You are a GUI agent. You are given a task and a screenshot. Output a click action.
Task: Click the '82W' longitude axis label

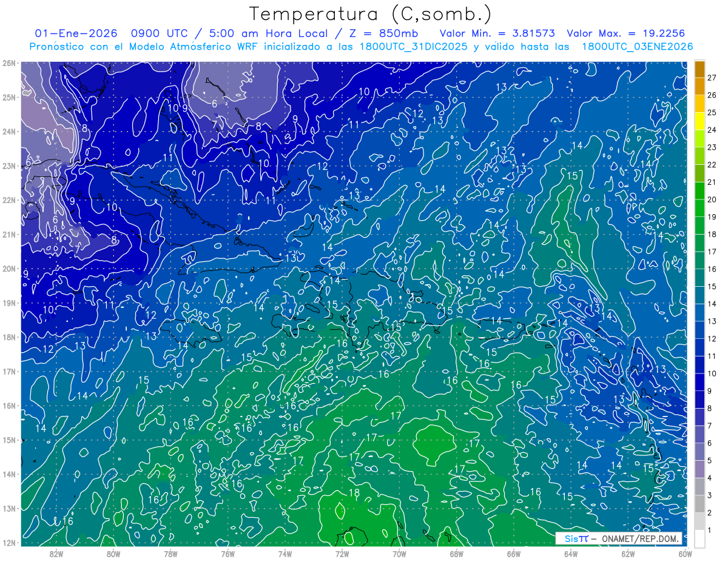56,554
